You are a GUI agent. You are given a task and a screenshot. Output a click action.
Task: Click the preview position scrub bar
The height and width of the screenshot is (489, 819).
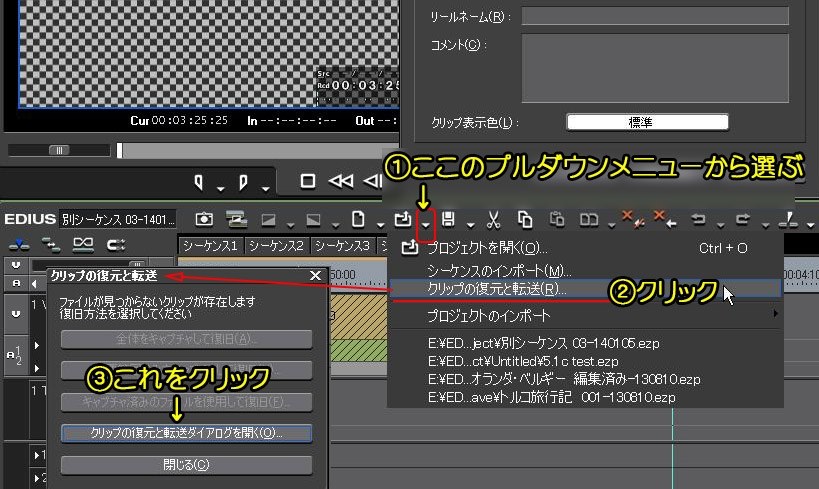260,150
